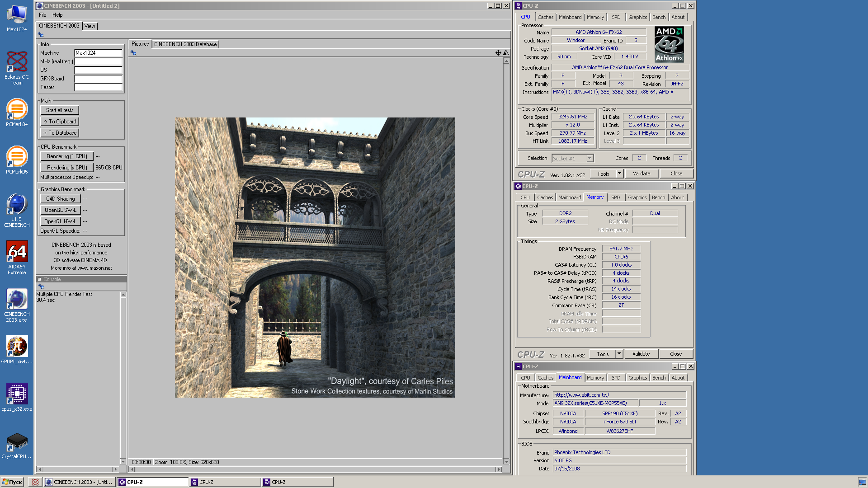Click the system tray icon
This screenshot has height=488, width=868.
(x=862, y=482)
